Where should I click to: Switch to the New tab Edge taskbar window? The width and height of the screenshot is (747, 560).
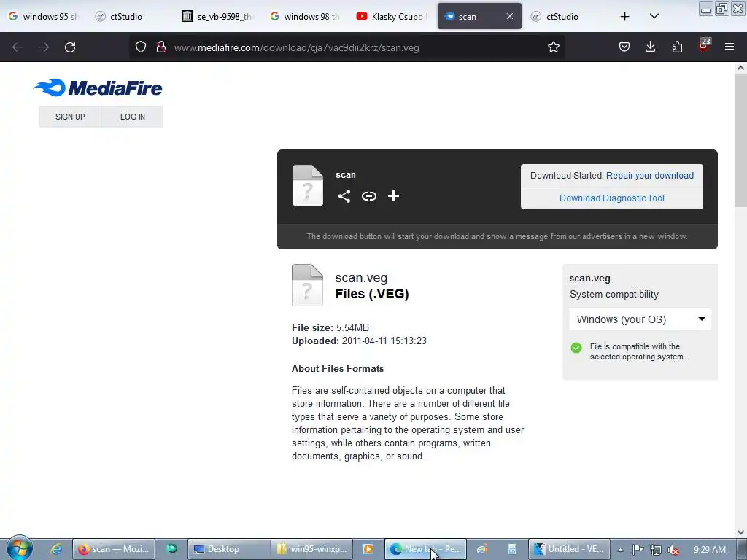click(425, 549)
